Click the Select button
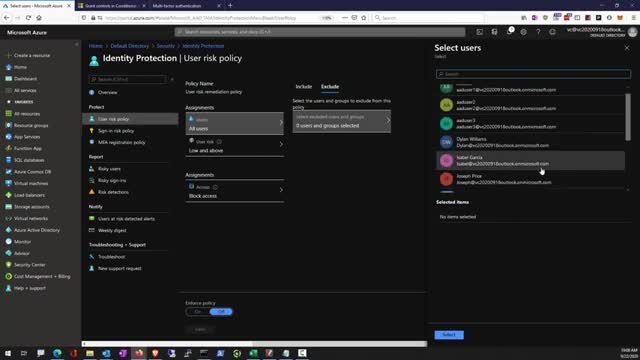The height and width of the screenshot is (360, 640). [x=449, y=335]
